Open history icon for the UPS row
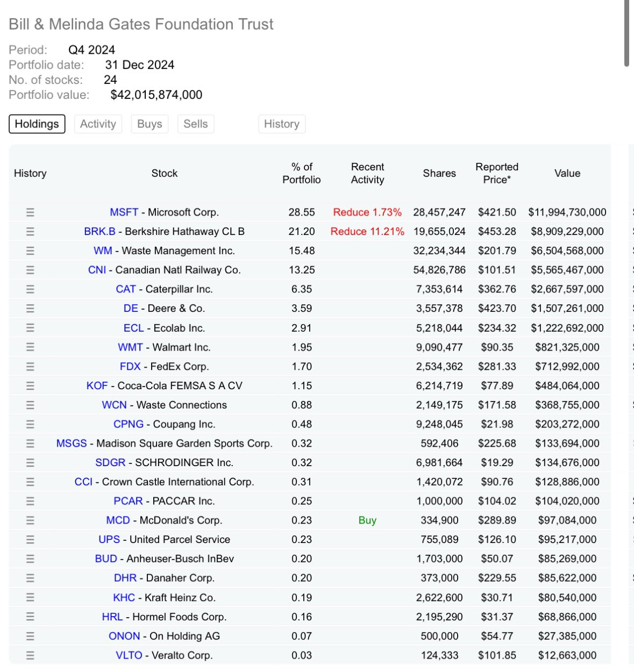 tap(30, 540)
